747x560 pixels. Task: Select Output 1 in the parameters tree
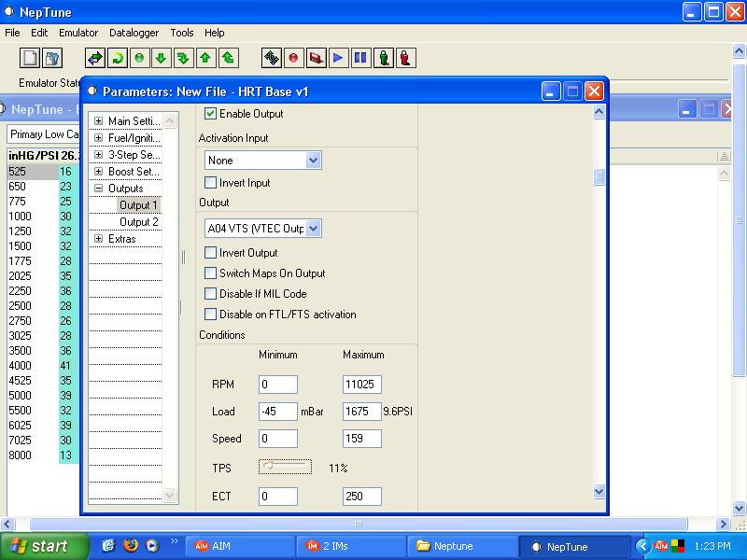[x=138, y=205]
